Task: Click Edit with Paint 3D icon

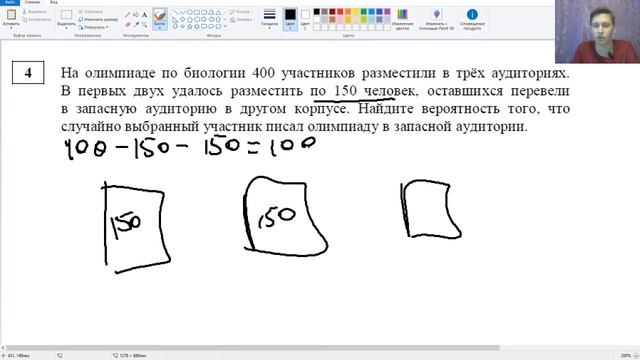Action: [437, 15]
